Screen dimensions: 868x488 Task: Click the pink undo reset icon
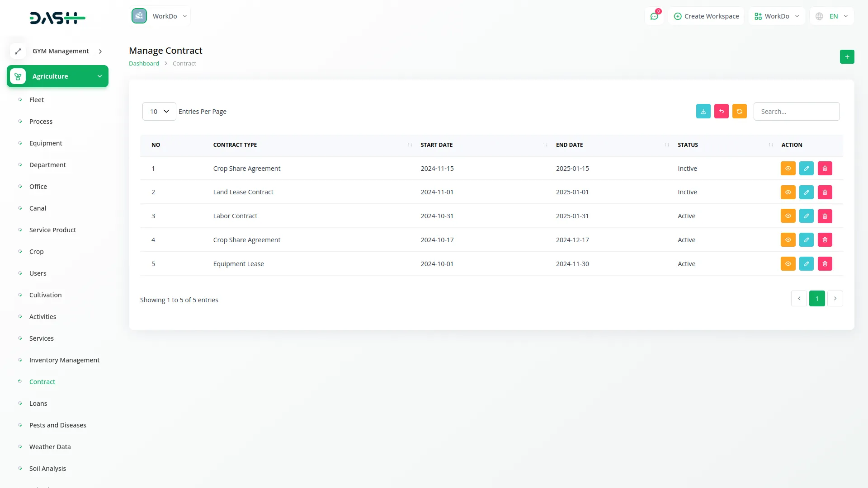(x=721, y=112)
